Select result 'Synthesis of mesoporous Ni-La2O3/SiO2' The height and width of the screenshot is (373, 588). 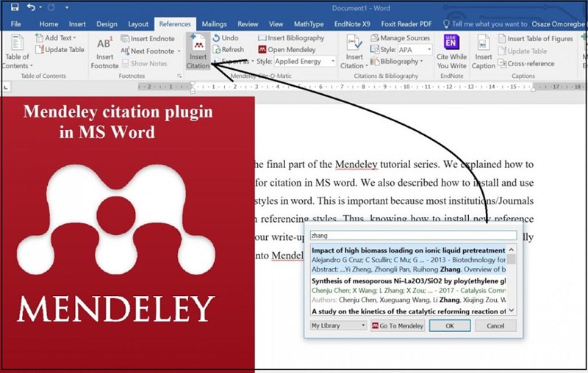pos(409,290)
